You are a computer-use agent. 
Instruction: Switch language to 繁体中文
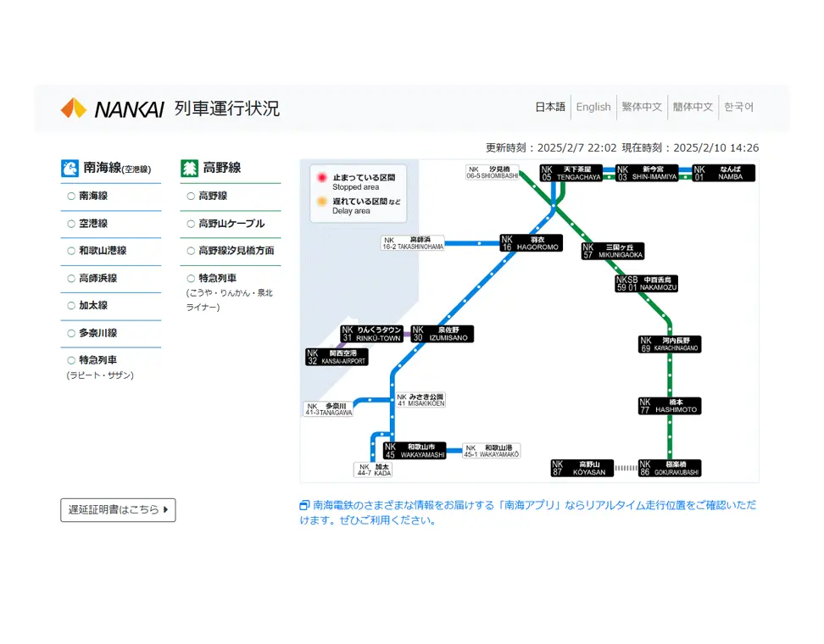[x=642, y=107]
